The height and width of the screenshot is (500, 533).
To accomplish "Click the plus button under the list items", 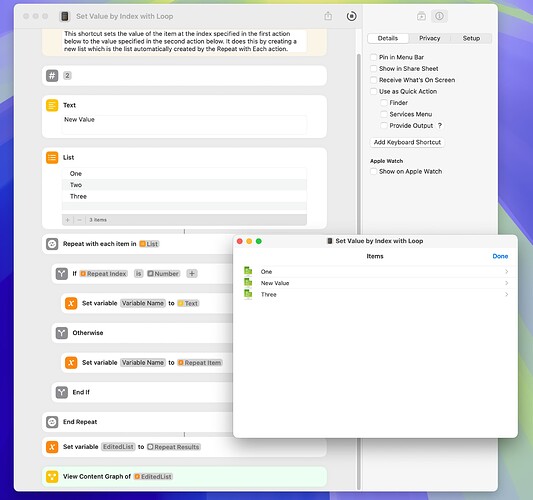I will point(67,220).
